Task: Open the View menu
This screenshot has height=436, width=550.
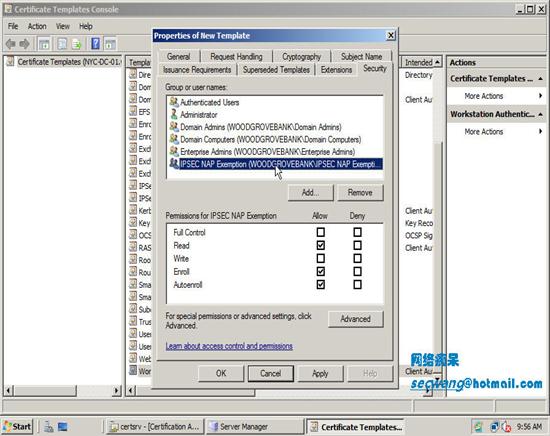Action: point(63,26)
